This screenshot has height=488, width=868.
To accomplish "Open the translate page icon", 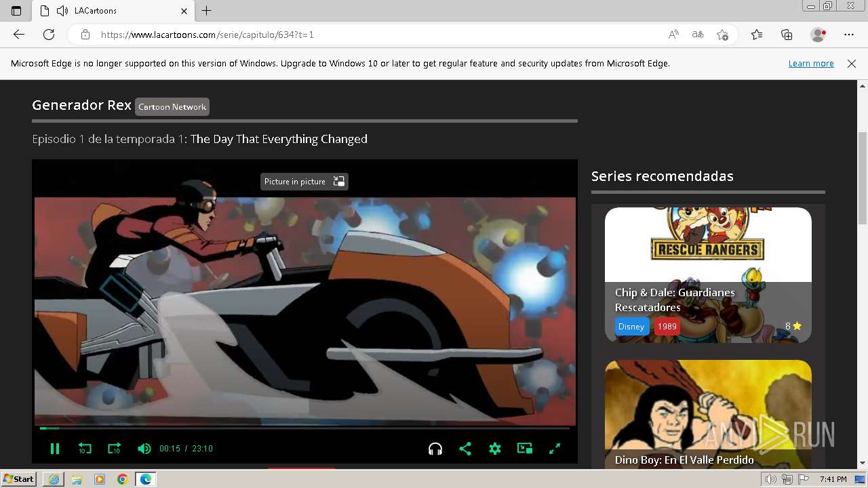I will pyautogui.click(x=698, y=35).
